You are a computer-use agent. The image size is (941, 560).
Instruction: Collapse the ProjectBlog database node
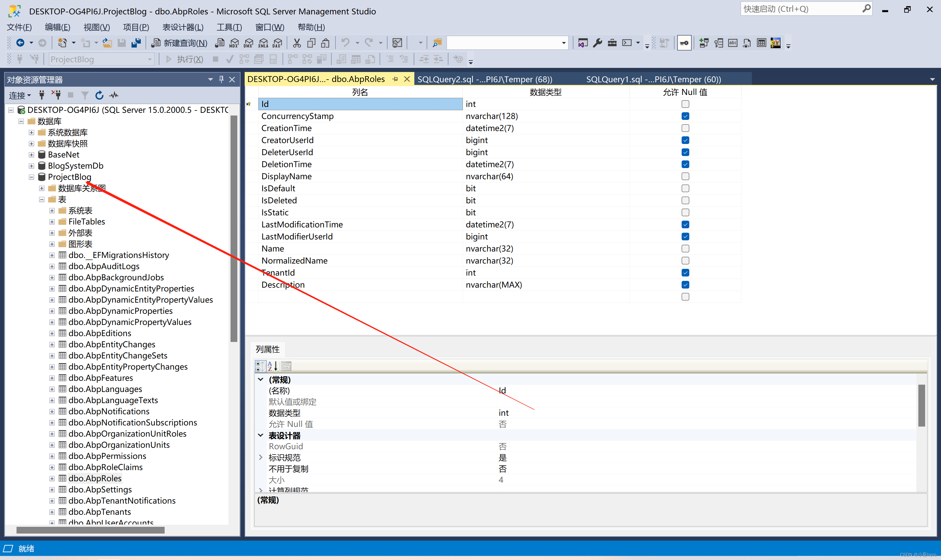[x=31, y=177]
